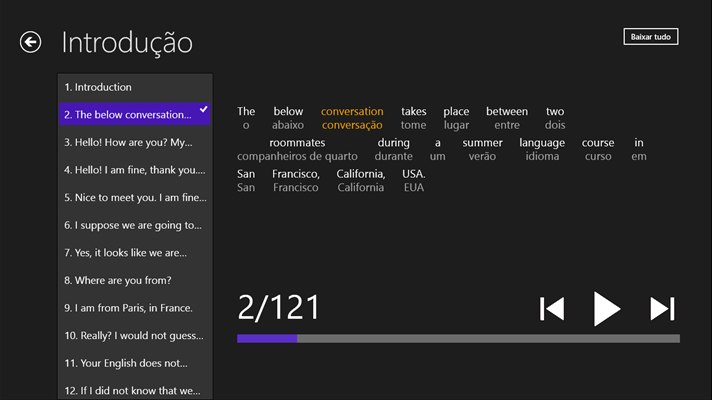Click the word roommates in the sentence
The width and height of the screenshot is (712, 400).
click(x=297, y=143)
